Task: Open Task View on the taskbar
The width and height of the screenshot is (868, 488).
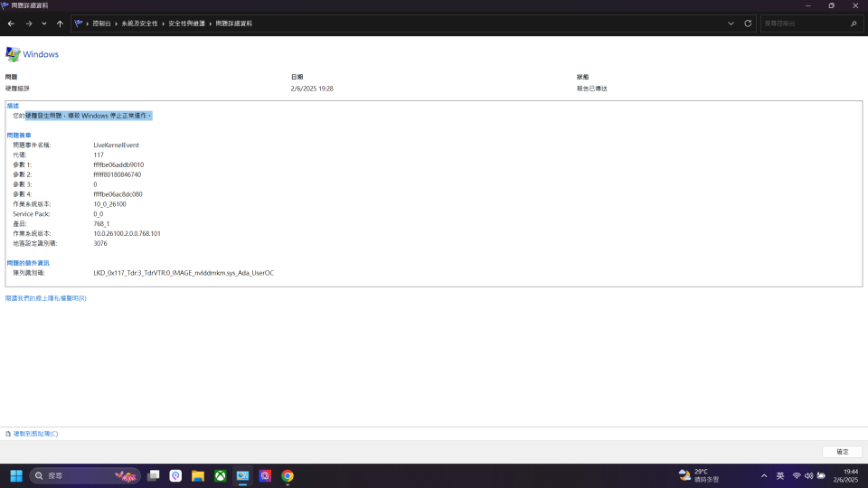Action: (154, 476)
